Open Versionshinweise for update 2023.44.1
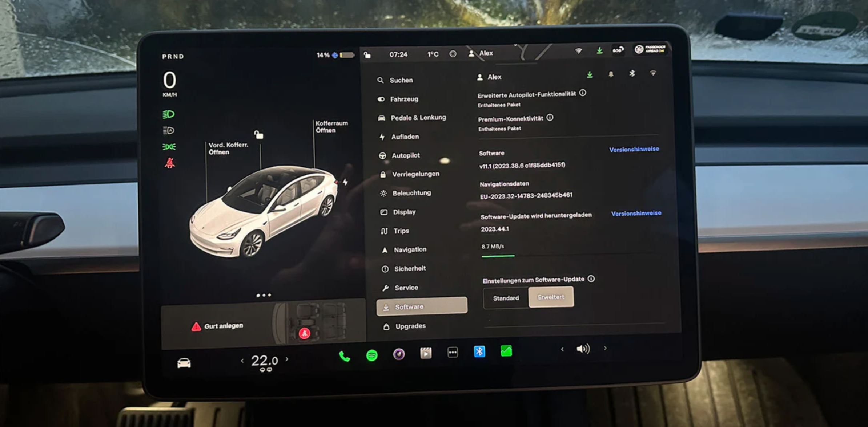Image resolution: width=868 pixels, height=427 pixels. (x=636, y=213)
